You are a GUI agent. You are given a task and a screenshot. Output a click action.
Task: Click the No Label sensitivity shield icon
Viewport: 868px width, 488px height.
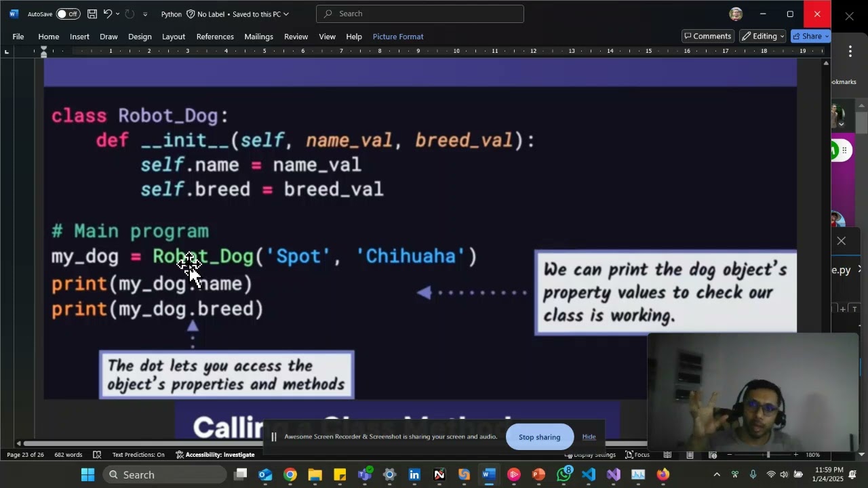[x=191, y=14]
